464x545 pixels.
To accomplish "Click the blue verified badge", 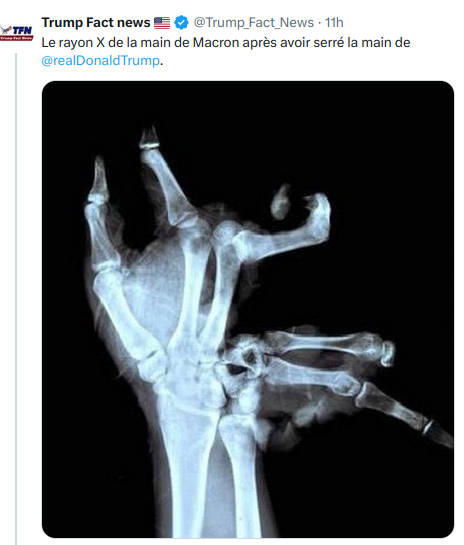I will pyautogui.click(x=181, y=23).
